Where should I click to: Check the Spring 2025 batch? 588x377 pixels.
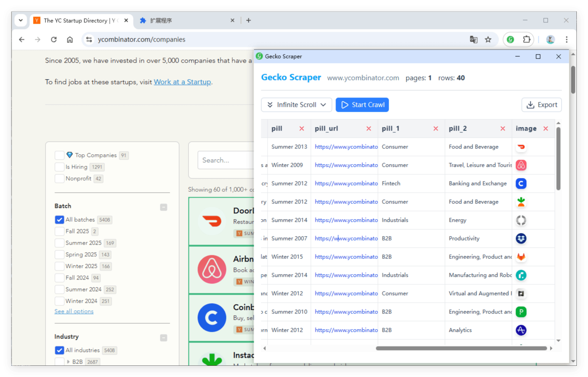point(59,254)
